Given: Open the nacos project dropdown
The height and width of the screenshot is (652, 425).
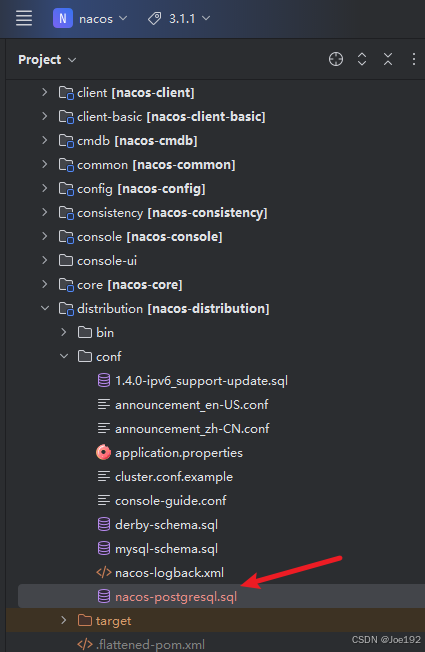Looking at the screenshot, I should 103,19.
